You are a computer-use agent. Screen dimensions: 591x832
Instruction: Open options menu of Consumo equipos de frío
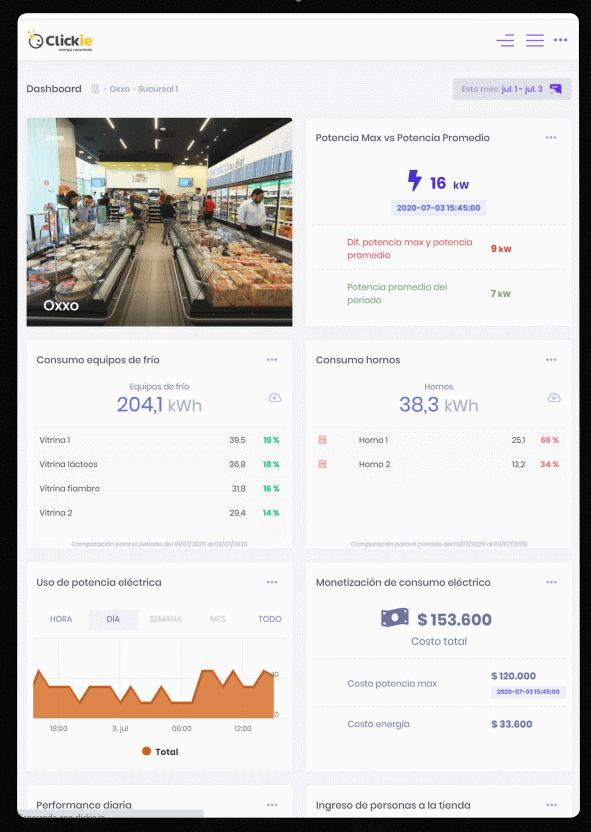click(x=272, y=360)
